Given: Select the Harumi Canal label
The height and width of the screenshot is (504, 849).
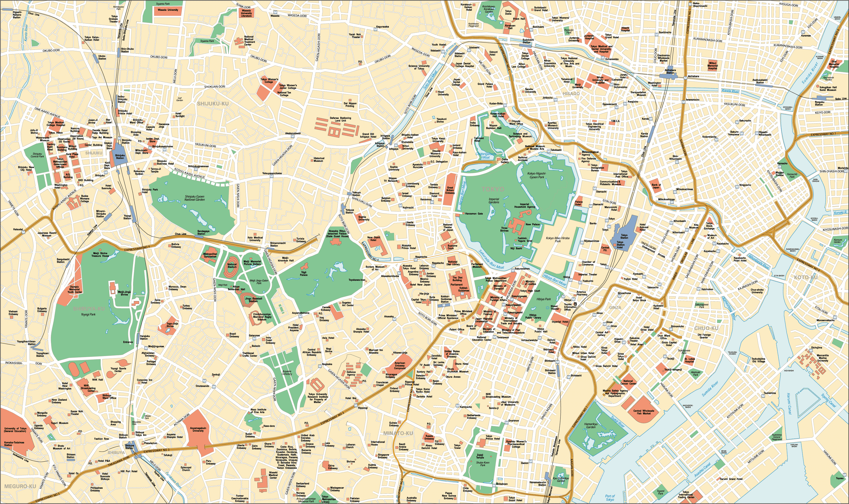Looking at the screenshot, I should [789, 404].
